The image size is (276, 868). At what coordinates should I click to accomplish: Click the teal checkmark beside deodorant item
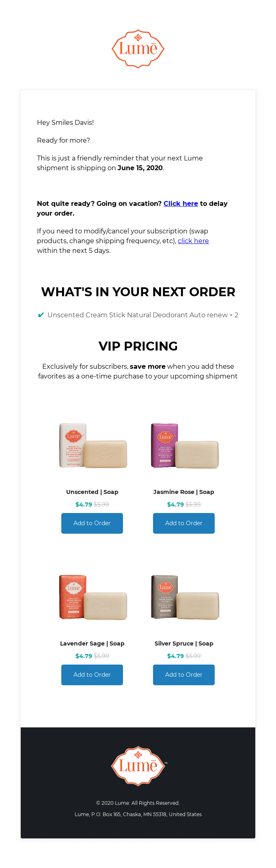41,315
